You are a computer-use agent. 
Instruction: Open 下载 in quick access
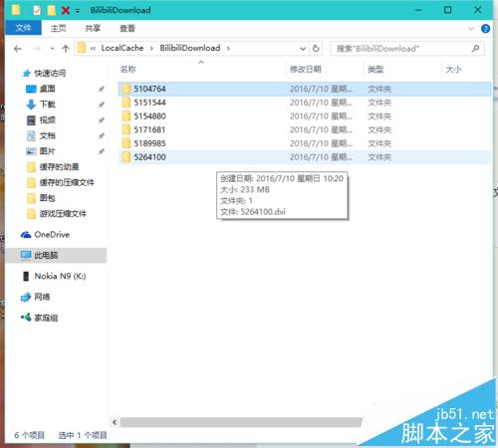tap(47, 105)
